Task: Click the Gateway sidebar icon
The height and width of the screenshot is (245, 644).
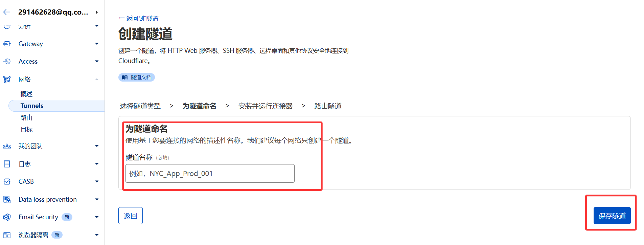Action: coord(7,44)
